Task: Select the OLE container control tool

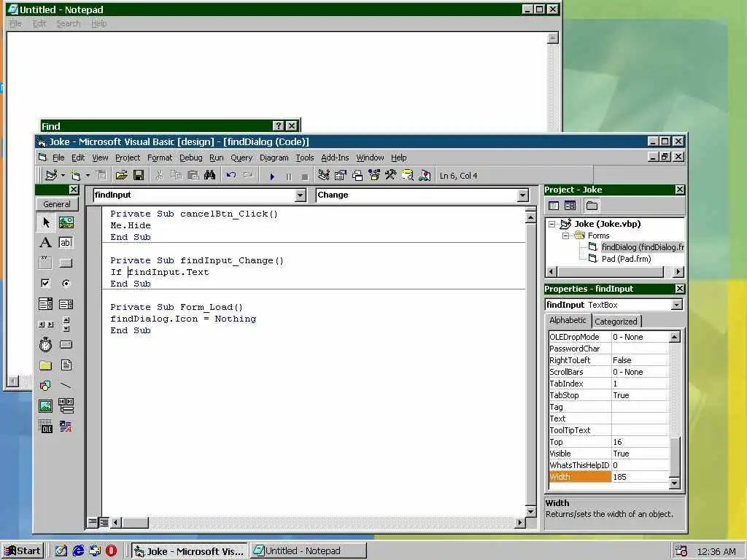Action: pos(46,426)
